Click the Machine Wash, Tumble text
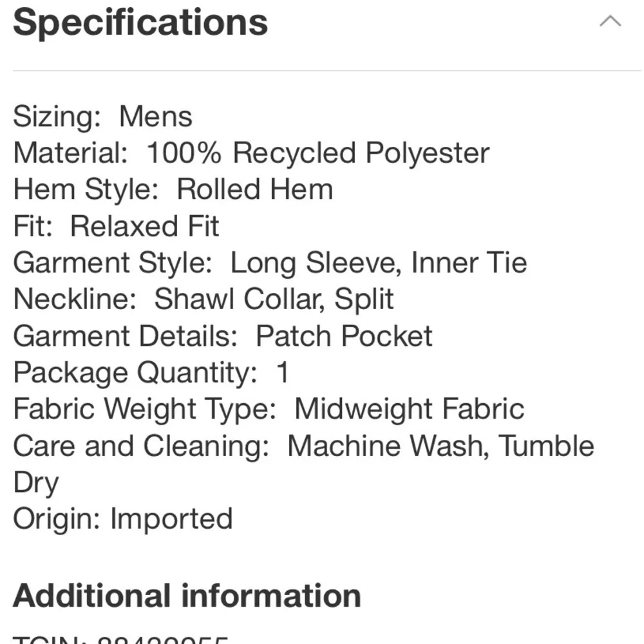644x644 pixels. (x=440, y=446)
